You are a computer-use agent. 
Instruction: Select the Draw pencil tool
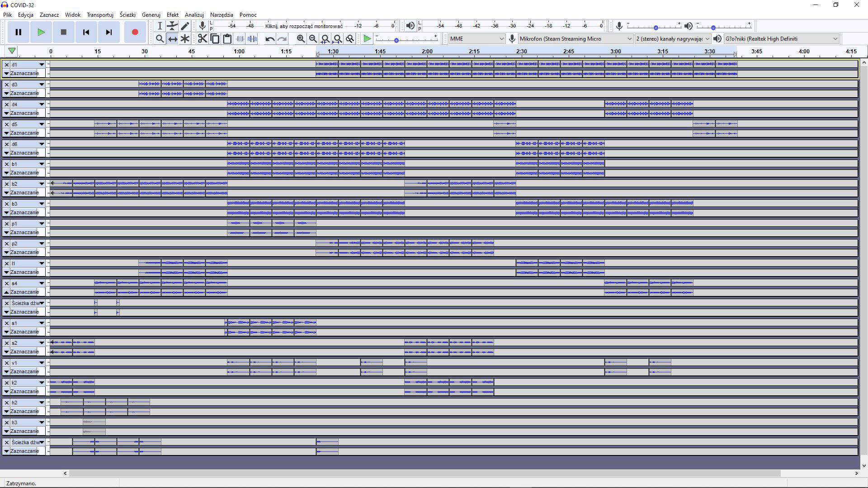coord(185,26)
